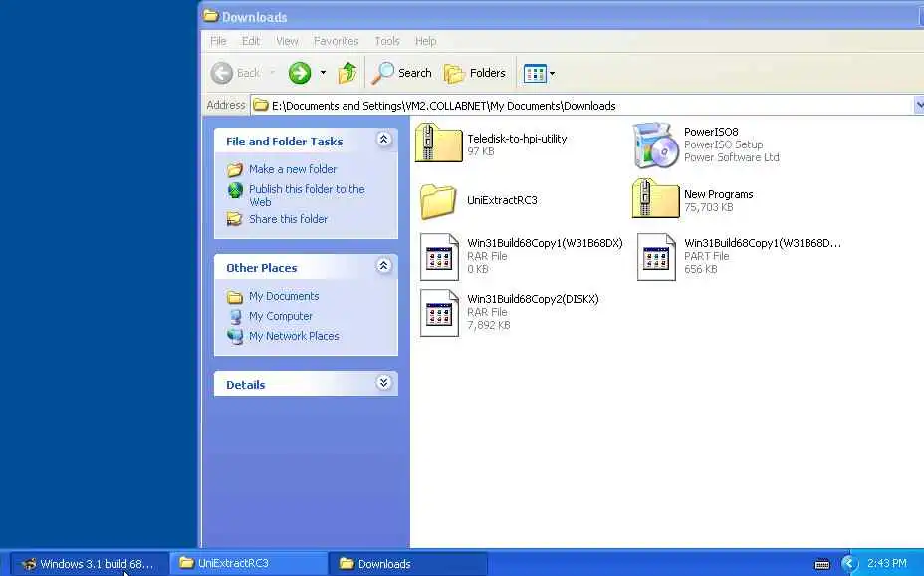The image size is (924, 576).
Task: Open the Views icon button
Action: tap(535, 73)
